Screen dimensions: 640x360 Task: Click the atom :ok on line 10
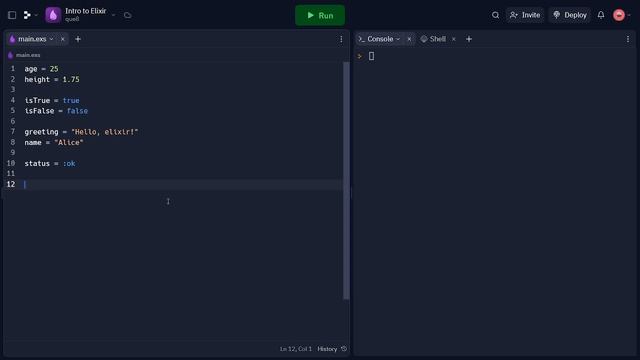(69, 164)
